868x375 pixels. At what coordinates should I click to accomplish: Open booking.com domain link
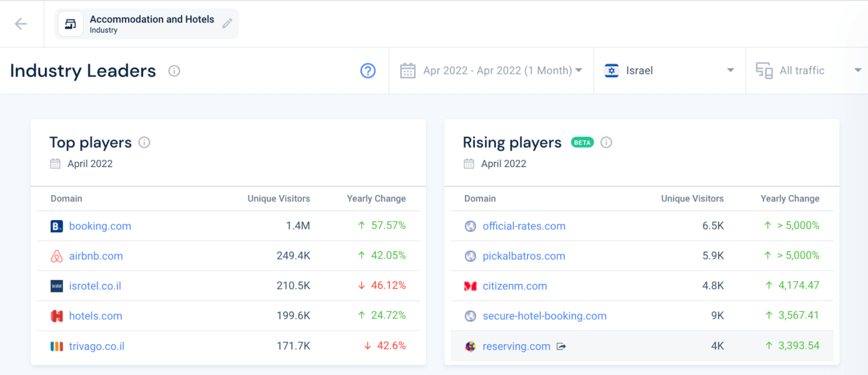coord(100,226)
